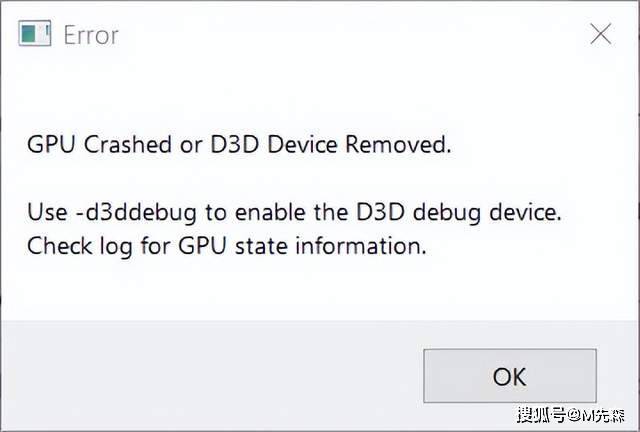Image resolution: width=640 pixels, height=432 pixels.
Task: Click the "D3D debug device." phrase
Action: coord(458,214)
